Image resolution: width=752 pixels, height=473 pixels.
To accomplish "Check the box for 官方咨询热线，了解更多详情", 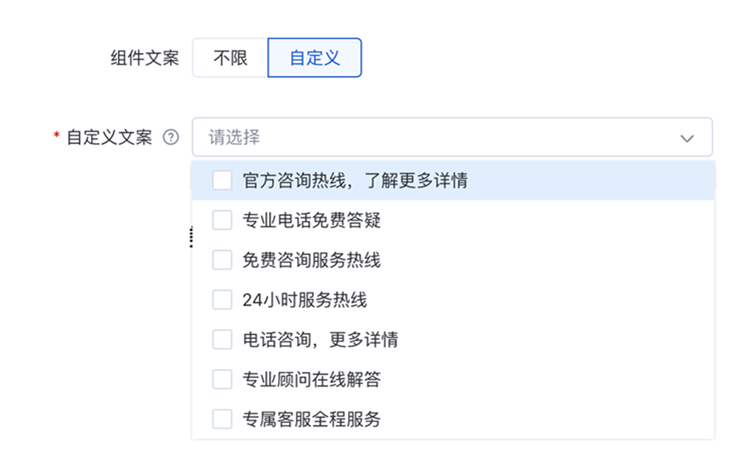I will [x=222, y=180].
